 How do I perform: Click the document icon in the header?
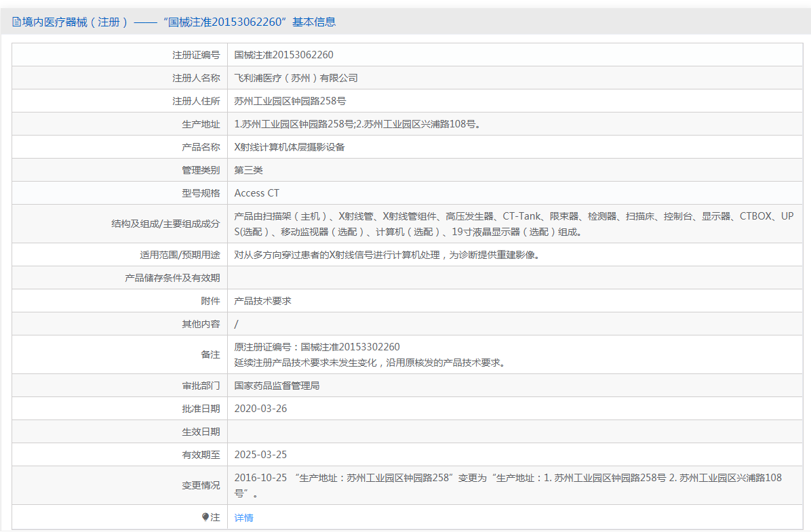point(16,22)
